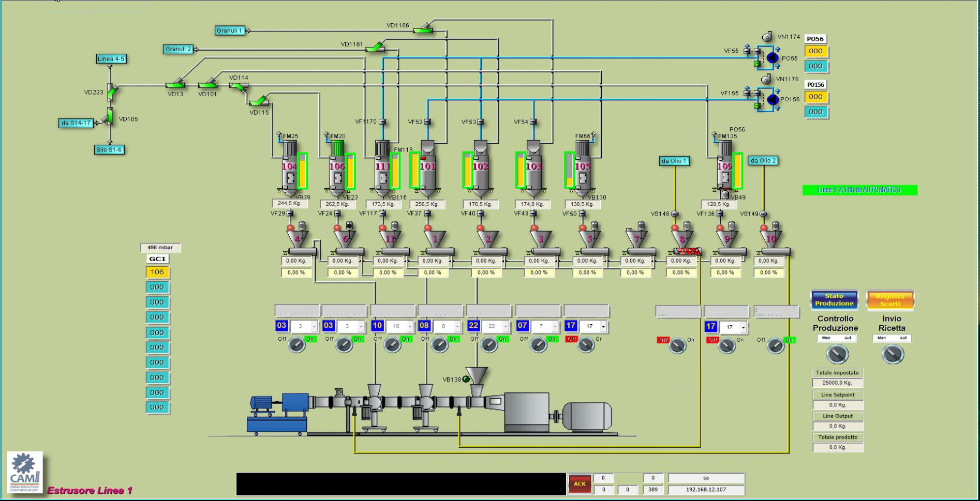Select the VN1174 fan icon
The width and height of the screenshot is (980, 501).
[x=767, y=37]
